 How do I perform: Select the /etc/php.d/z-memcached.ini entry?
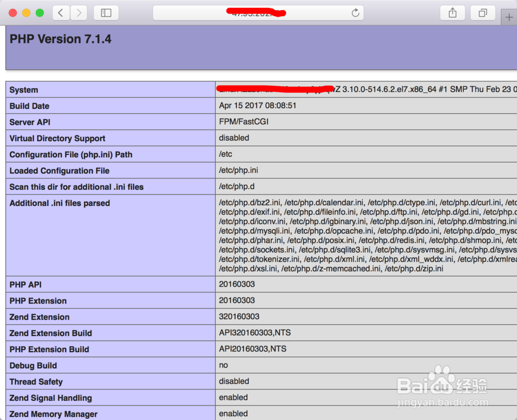[331, 268]
